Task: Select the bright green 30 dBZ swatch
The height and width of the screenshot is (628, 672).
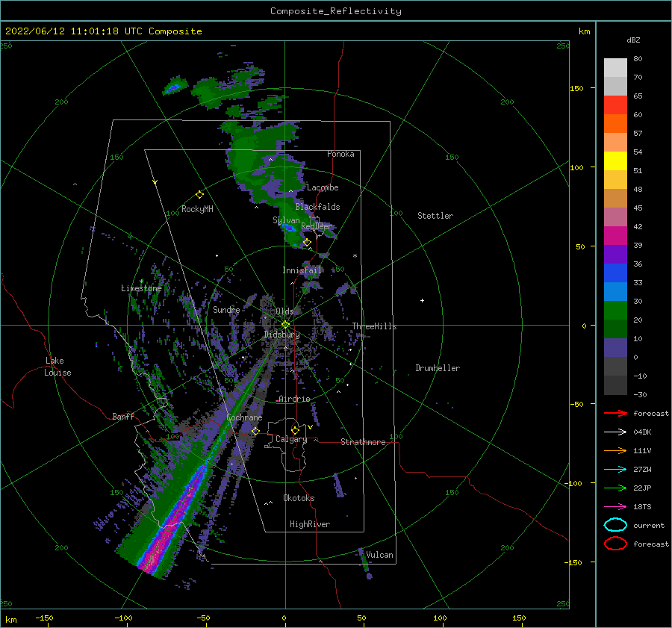Action: point(615,311)
